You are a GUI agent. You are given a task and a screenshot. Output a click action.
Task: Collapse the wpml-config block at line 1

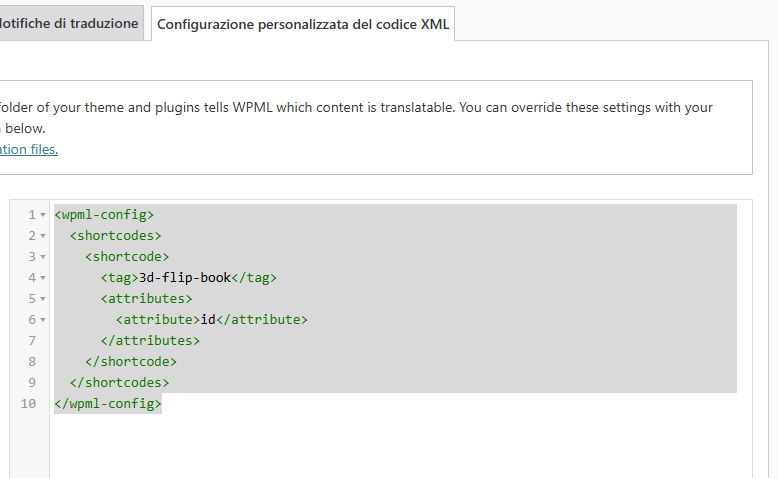click(43, 215)
